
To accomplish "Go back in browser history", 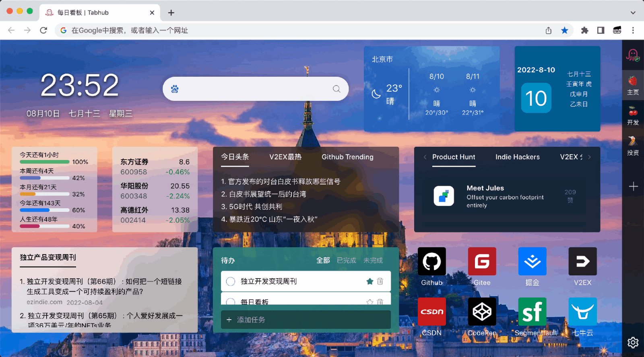I will (x=11, y=31).
